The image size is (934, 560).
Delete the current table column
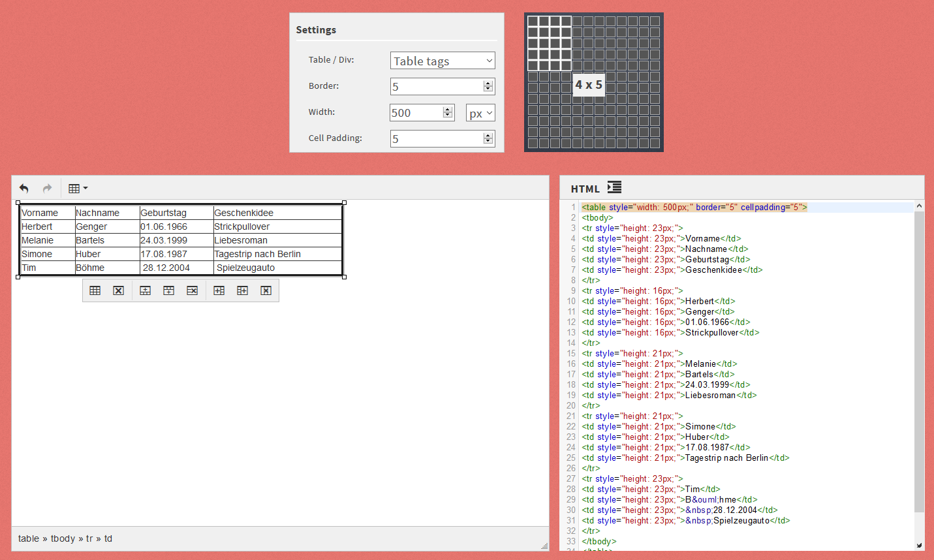click(266, 290)
